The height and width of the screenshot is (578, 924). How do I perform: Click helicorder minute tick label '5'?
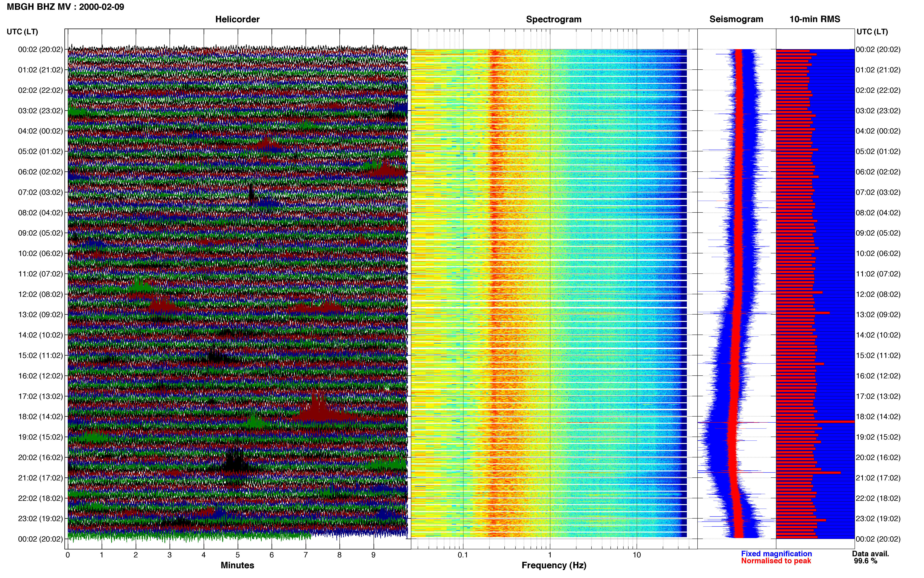click(x=238, y=555)
